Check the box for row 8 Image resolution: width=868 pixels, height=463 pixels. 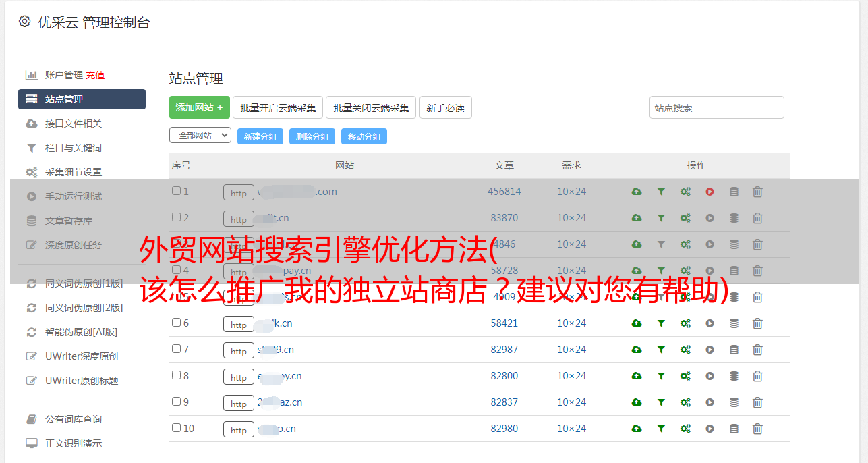[x=176, y=375]
